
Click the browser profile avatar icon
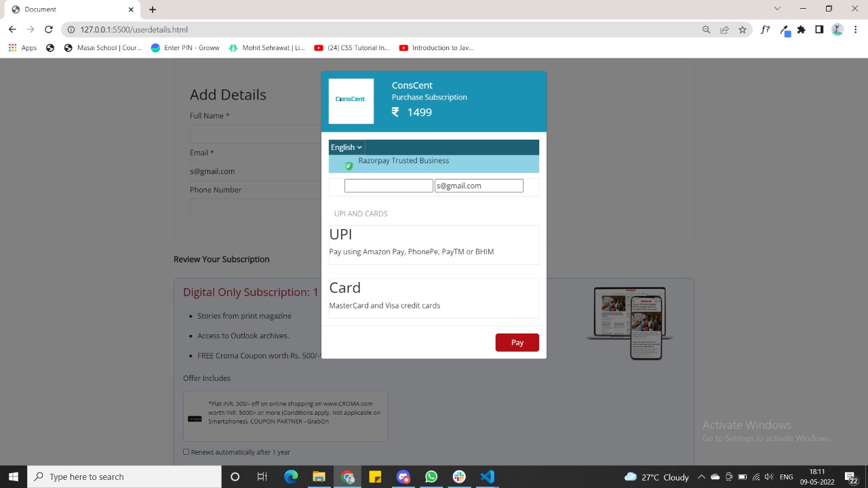pyautogui.click(x=837, y=29)
